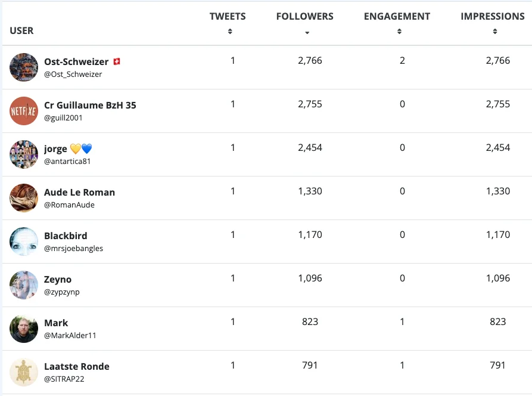This screenshot has width=532, height=396.
Task: Click Zeyno's profile avatar
Action: (x=24, y=285)
